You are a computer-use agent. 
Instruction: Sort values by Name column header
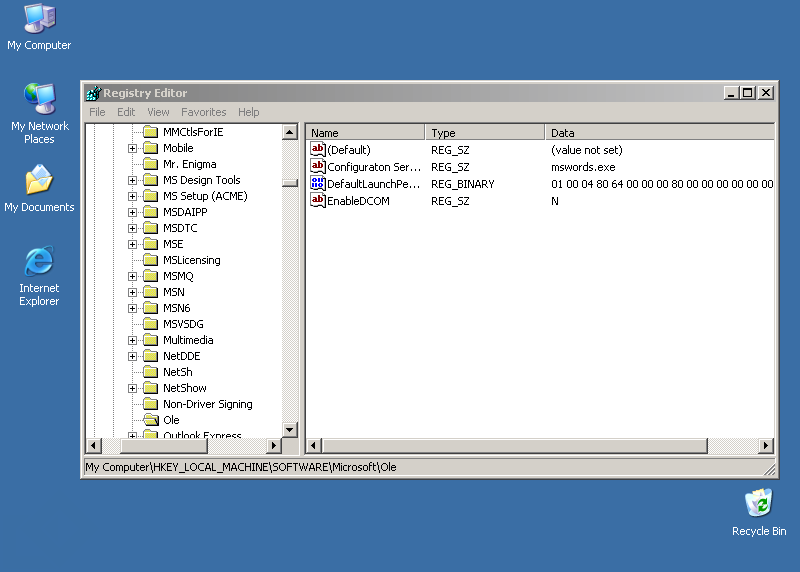[x=365, y=133]
